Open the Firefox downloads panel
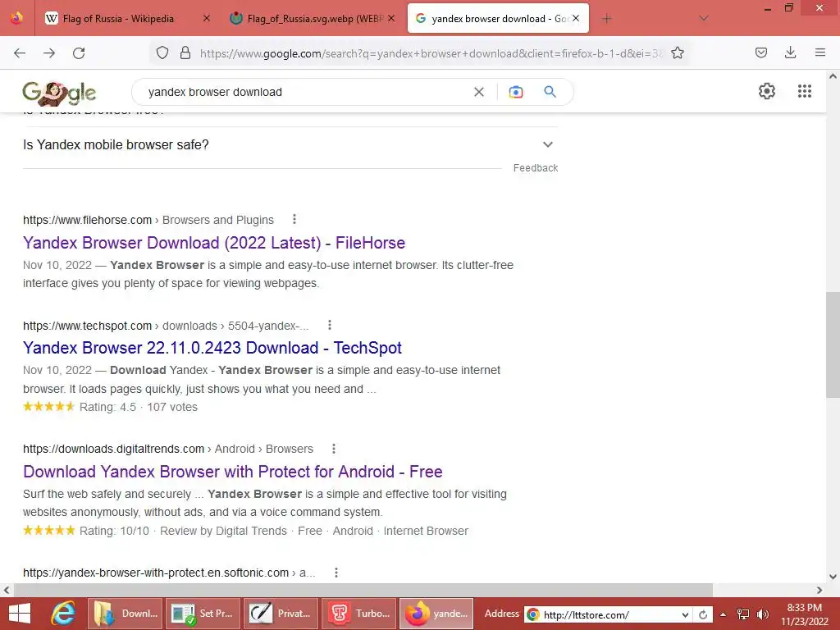 coord(791,52)
